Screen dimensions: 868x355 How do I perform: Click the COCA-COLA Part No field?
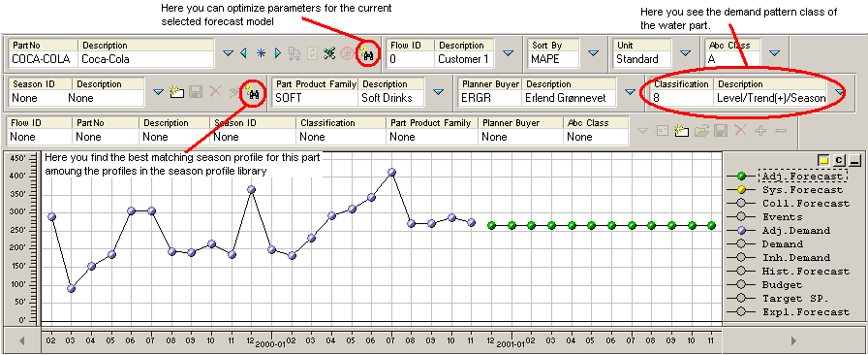pos(45,59)
